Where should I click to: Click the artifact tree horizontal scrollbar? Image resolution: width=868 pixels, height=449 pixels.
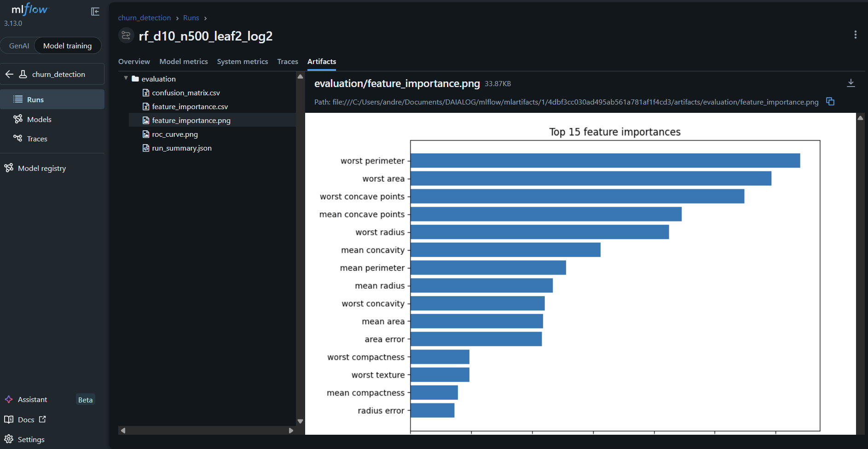click(x=207, y=430)
